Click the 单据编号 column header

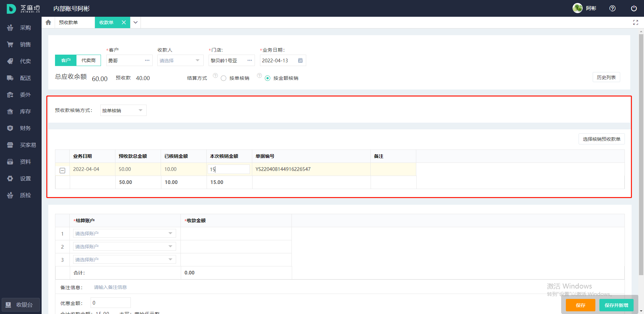(x=311, y=156)
